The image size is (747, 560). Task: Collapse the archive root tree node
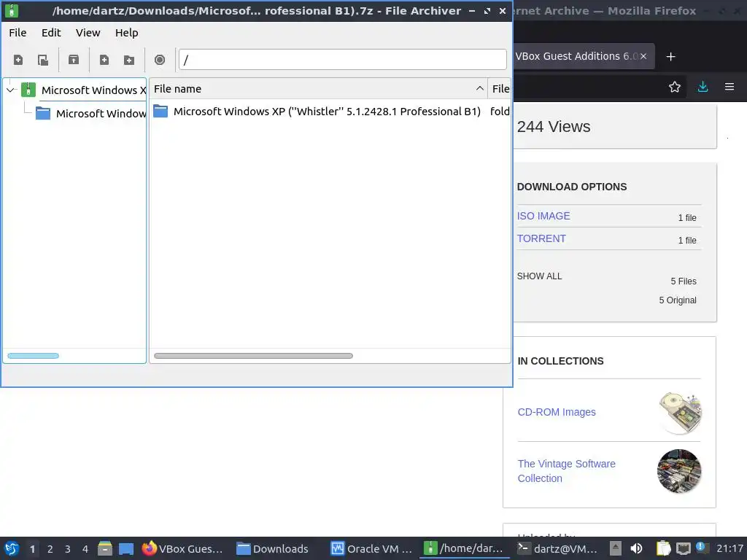pyautogui.click(x=10, y=90)
